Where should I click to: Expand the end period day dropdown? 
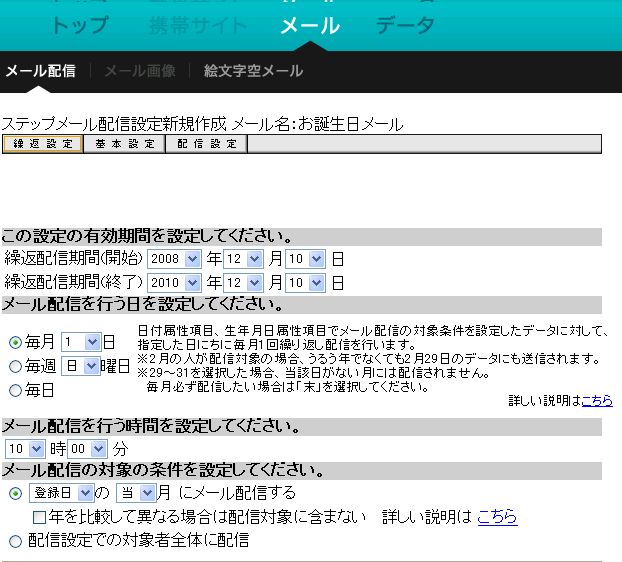[x=306, y=282]
